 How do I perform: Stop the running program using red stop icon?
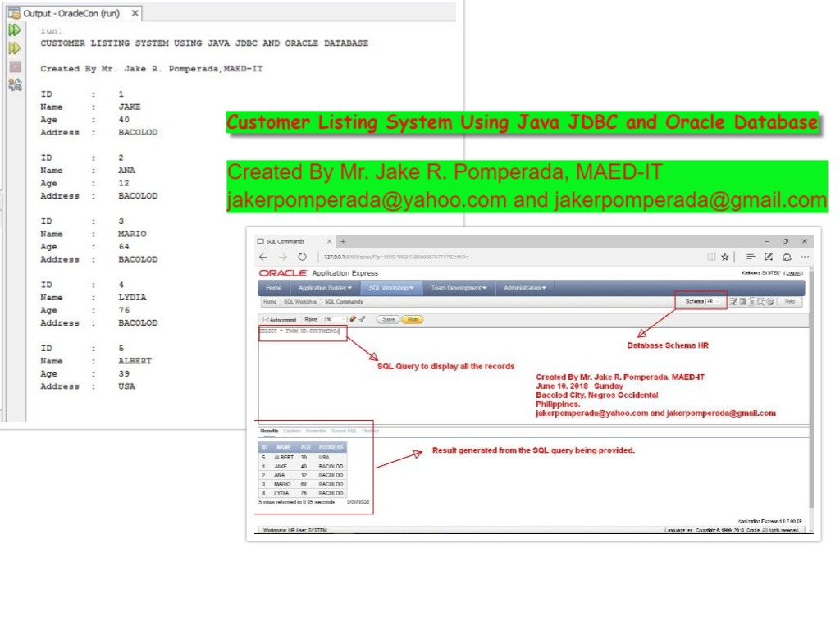[15, 66]
